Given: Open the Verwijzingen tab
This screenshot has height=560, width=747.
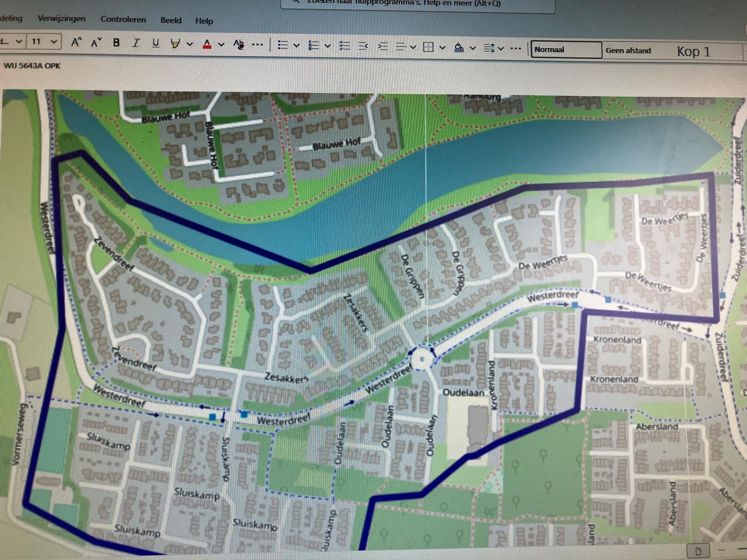Looking at the screenshot, I should click(x=61, y=19).
